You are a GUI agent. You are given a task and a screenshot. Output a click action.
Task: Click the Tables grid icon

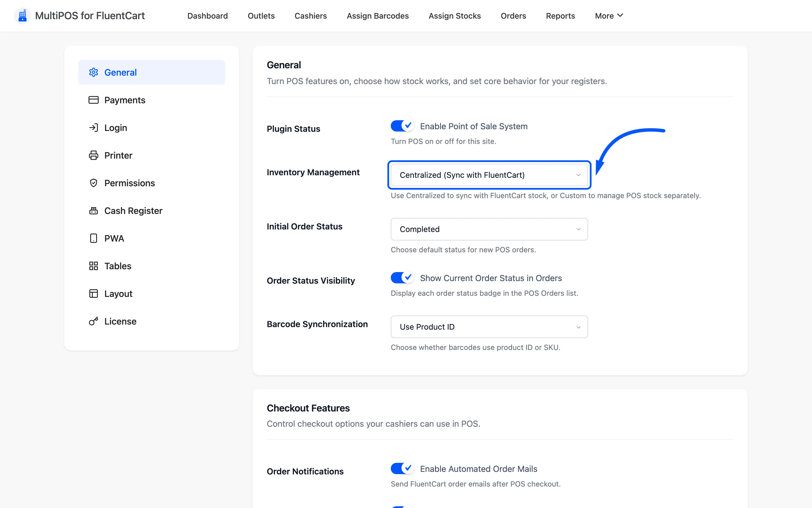click(x=94, y=266)
